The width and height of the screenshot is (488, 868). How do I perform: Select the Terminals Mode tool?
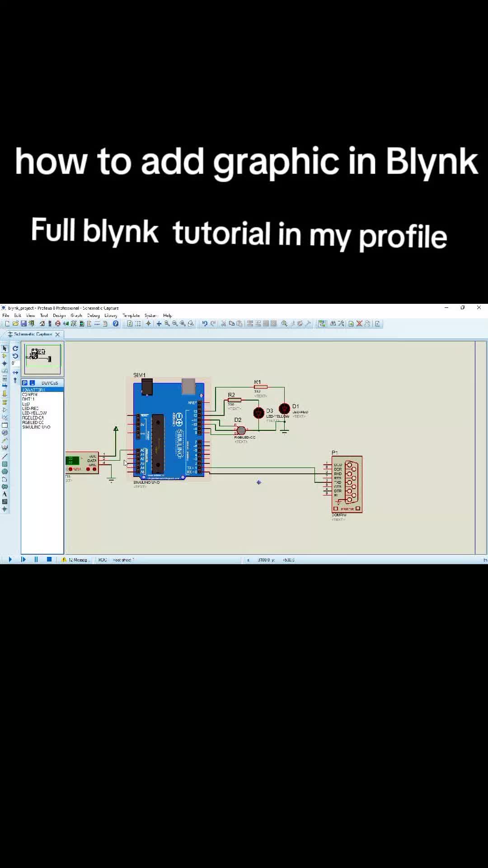pos(5,402)
